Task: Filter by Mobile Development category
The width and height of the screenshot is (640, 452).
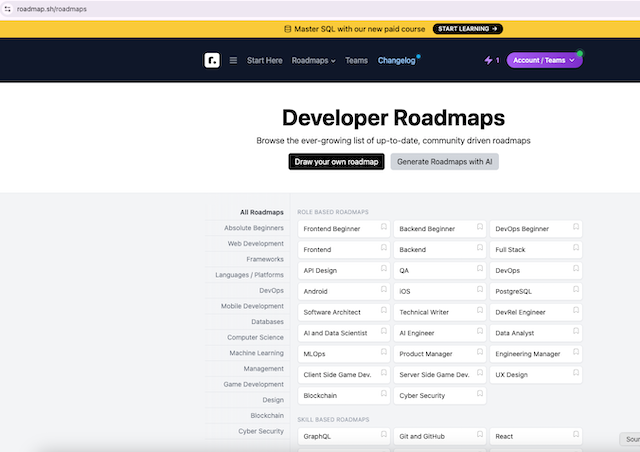Action: click(252, 306)
